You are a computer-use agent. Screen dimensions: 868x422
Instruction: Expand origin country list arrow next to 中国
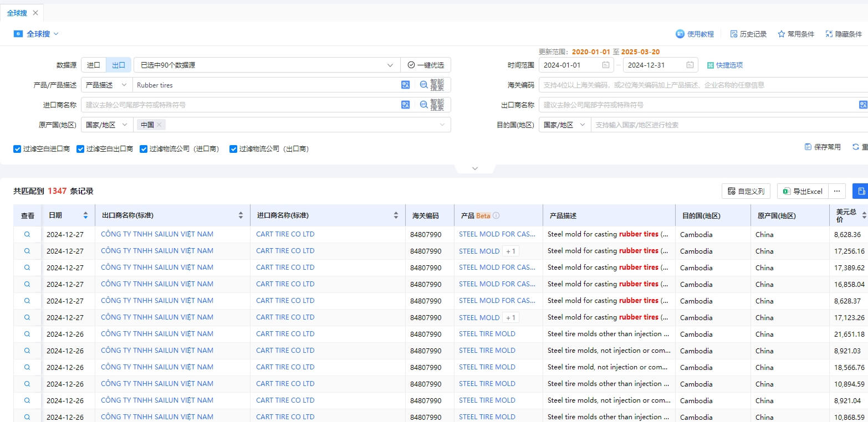[x=442, y=125]
